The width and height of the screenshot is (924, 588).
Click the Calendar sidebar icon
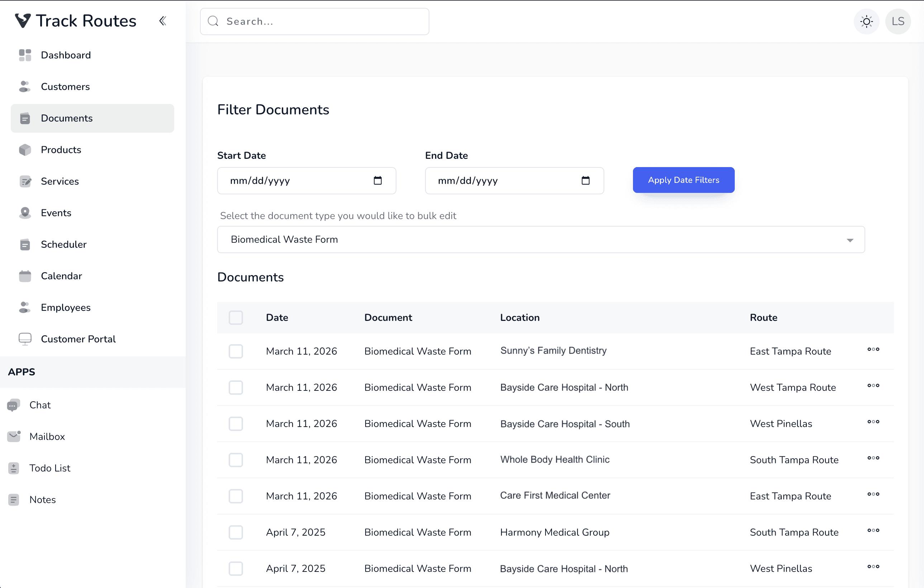pyautogui.click(x=25, y=276)
